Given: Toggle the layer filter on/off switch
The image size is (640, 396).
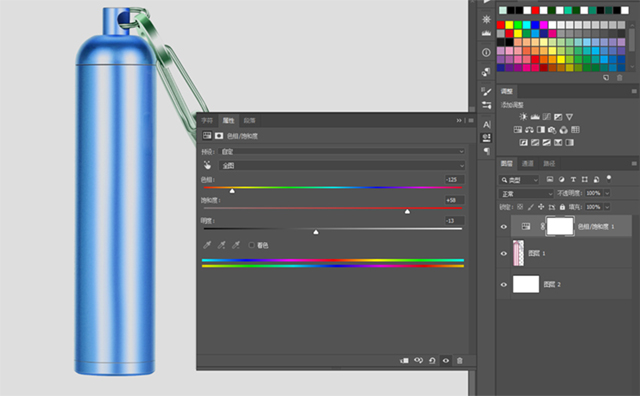Looking at the screenshot, I should click(609, 178).
